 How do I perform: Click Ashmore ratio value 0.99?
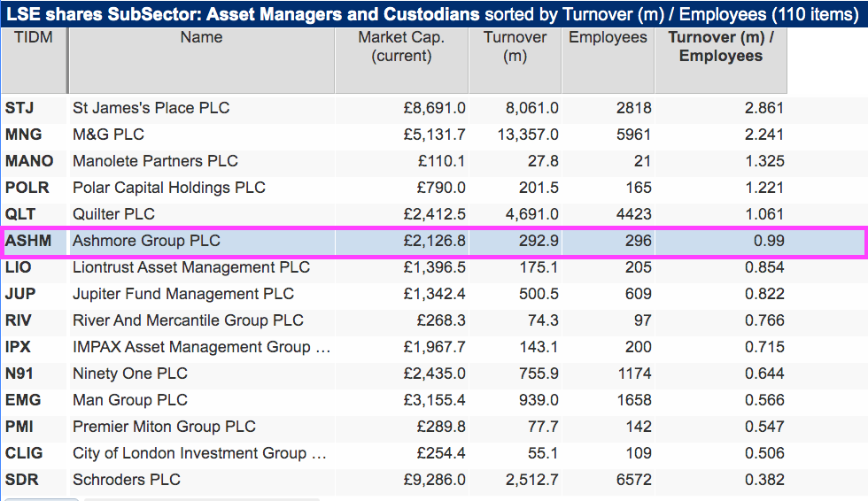pyautogui.click(x=769, y=241)
